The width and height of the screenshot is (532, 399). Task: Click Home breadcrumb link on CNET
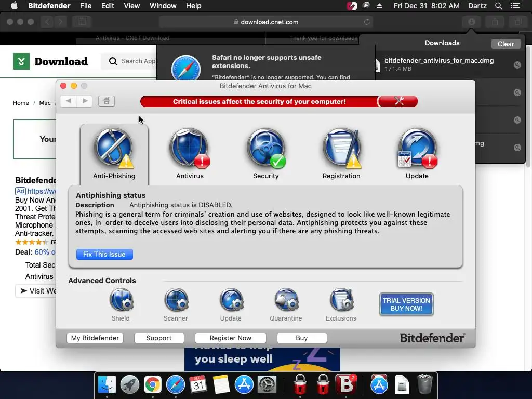21,103
